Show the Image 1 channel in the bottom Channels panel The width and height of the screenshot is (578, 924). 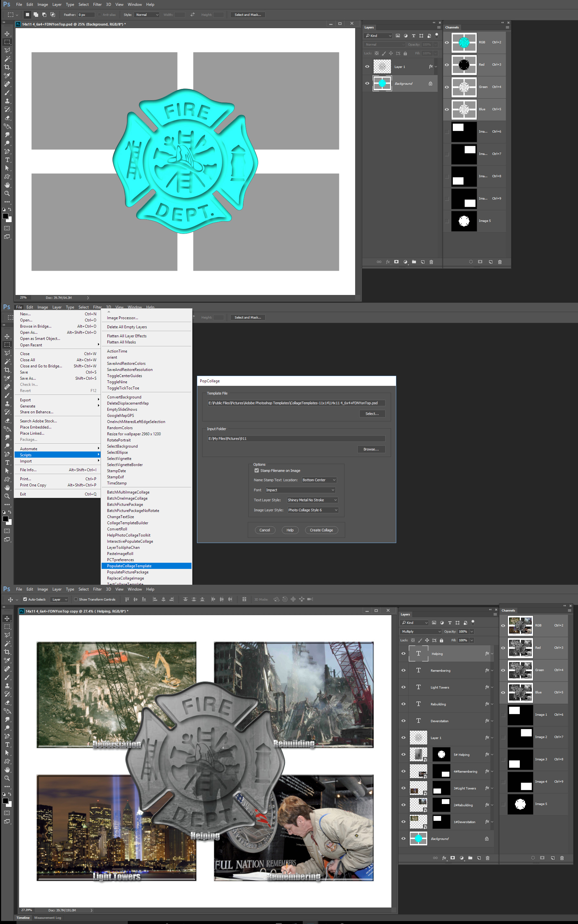[x=503, y=715]
